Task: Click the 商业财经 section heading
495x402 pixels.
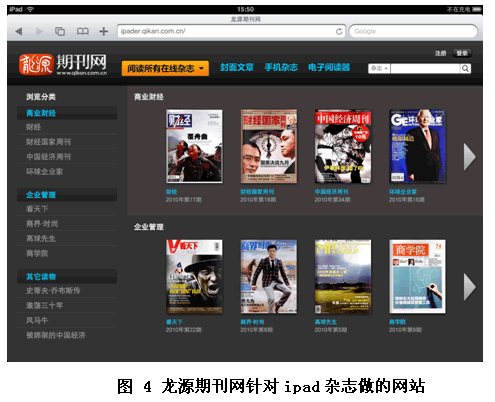Action: click(x=149, y=97)
